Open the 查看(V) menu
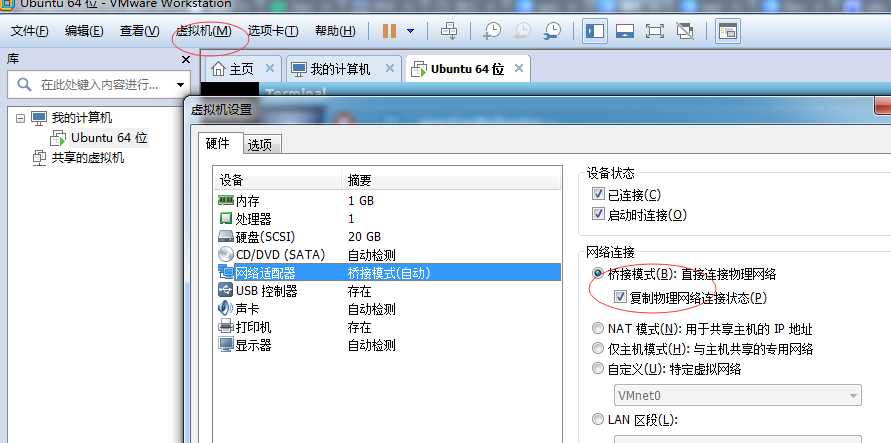The height and width of the screenshot is (443, 891). pyautogui.click(x=139, y=31)
